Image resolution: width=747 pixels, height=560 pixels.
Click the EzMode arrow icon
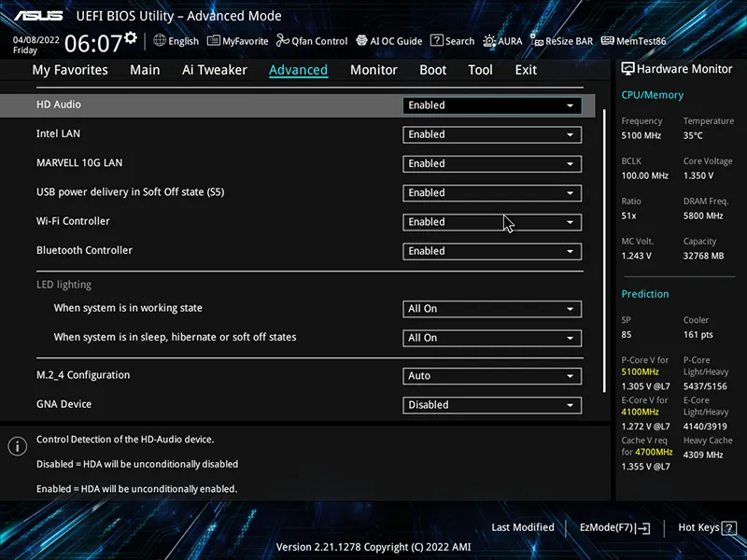coord(643,528)
